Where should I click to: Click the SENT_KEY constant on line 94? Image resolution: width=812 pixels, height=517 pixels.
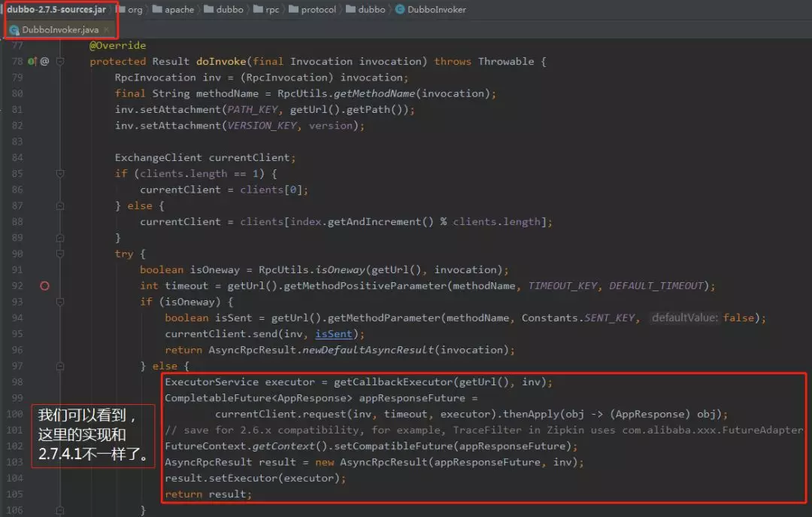point(610,318)
